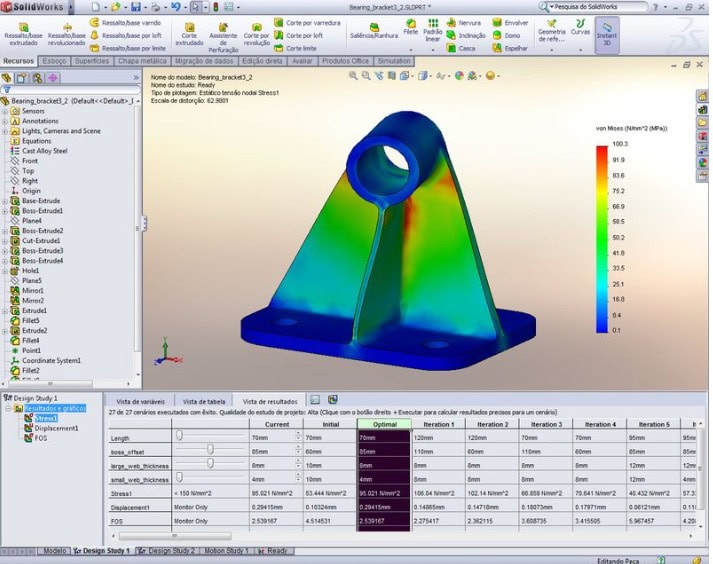Select the Displacement1 result plot

coord(56,428)
